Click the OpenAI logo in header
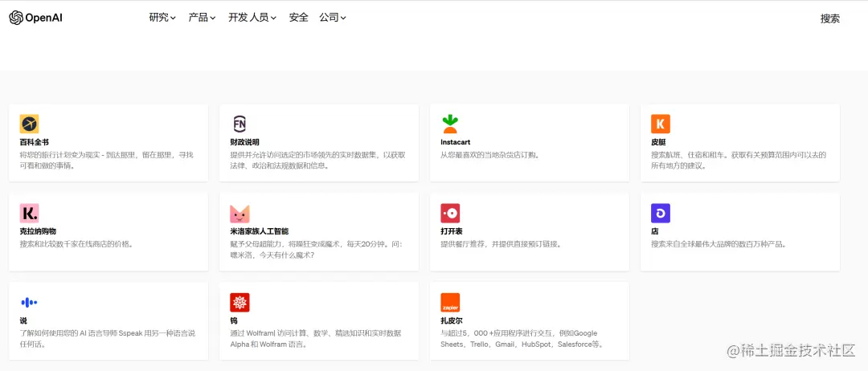 tap(35, 18)
